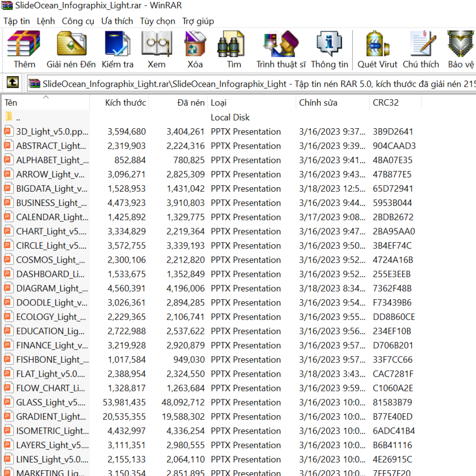Image resolution: width=476 pixels, height=476 pixels.
Task: Open the Tùy chọn menu
Action: [157, 21]
